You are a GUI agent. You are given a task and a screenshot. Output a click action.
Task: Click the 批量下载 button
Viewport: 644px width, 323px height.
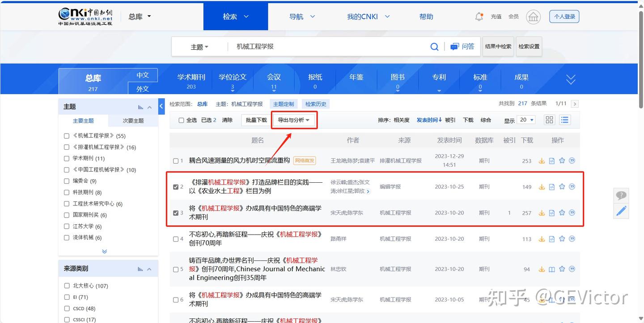coord(256,120)
